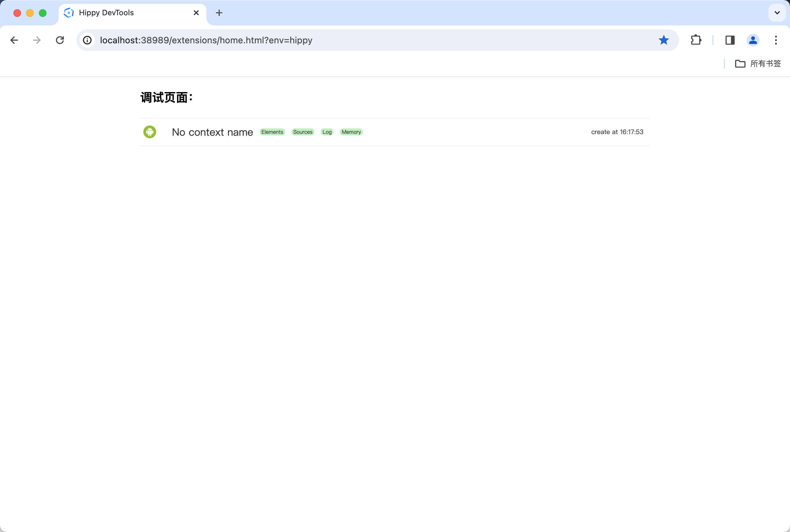The width and height of the screenshot is (790, 532).
Task: Open Chrome's three-dot menu
Action: pyautogui.click(x=776, y=40)
